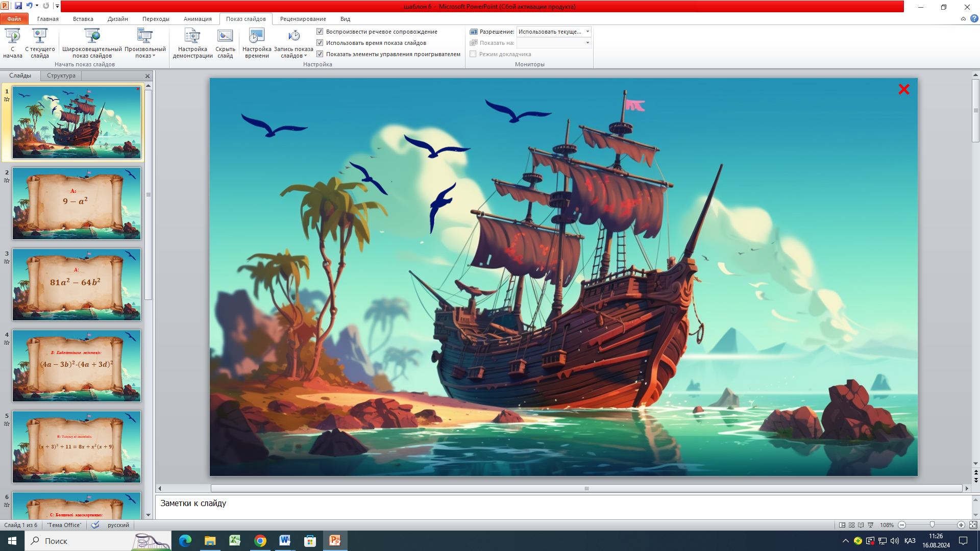Expand the resolution dropdown
The width and height of the screenshot is (980, 551).
click(x=587, y=32)
